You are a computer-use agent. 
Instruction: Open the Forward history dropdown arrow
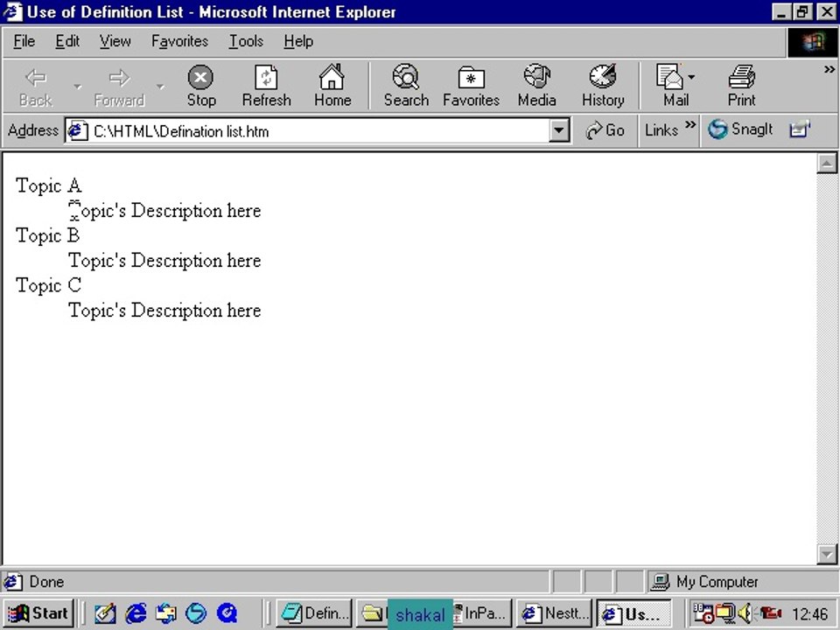point(160,87)
